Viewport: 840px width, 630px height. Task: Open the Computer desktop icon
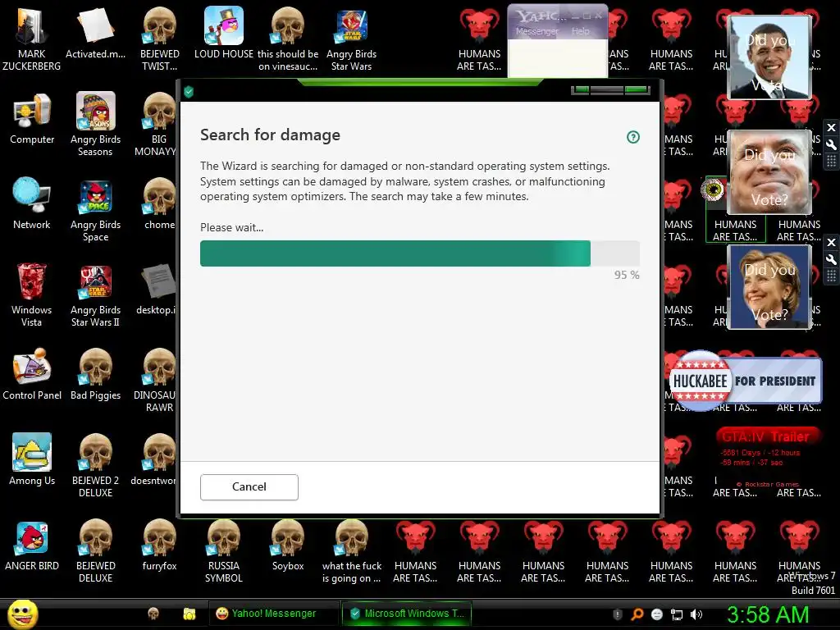[32, 119]
